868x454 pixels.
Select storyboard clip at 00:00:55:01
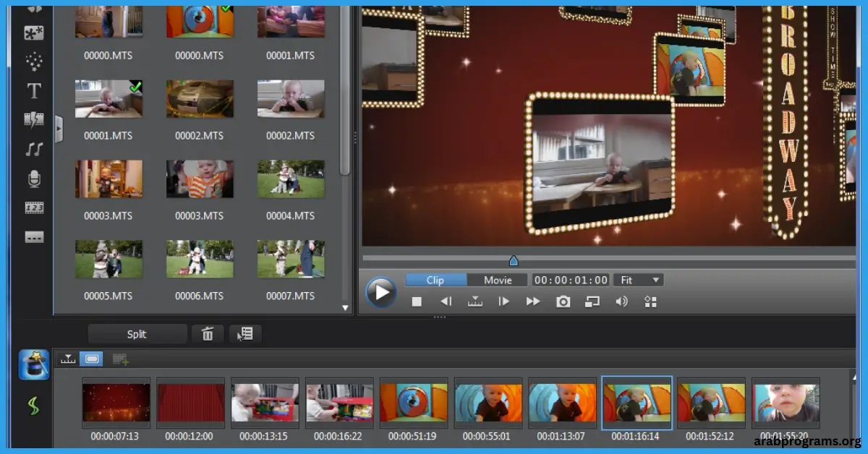[488, 403]
